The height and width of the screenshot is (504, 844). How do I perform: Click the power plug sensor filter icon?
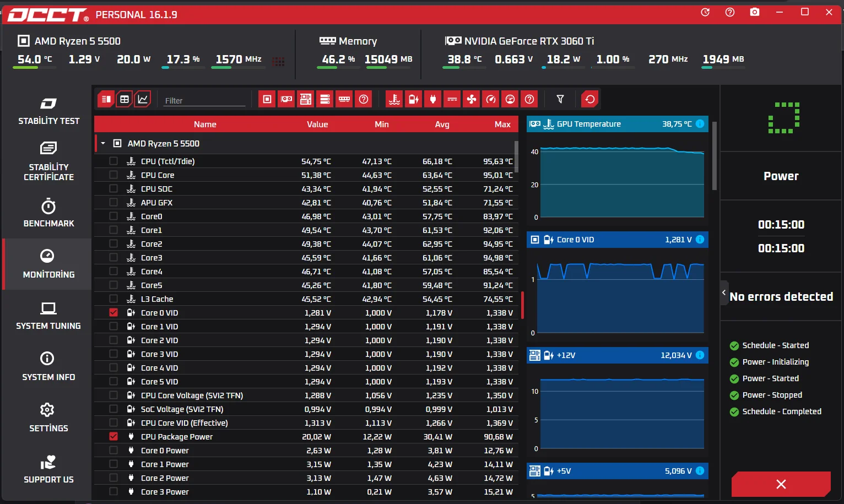433,99
